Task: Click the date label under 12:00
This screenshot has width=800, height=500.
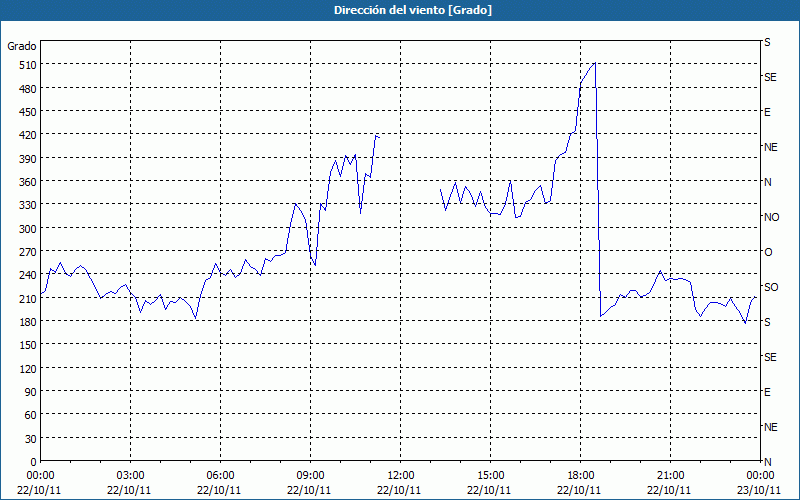Action: 399,490
